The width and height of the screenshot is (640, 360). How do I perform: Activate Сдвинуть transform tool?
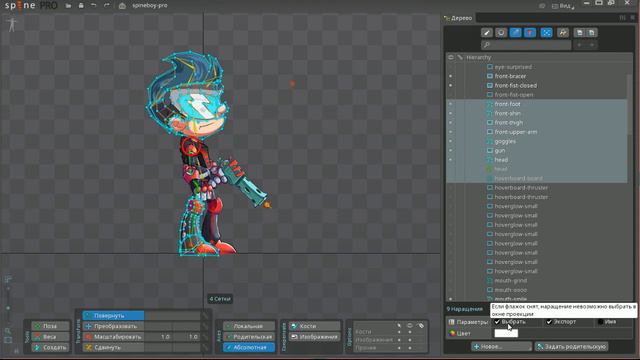click(113, 347)
